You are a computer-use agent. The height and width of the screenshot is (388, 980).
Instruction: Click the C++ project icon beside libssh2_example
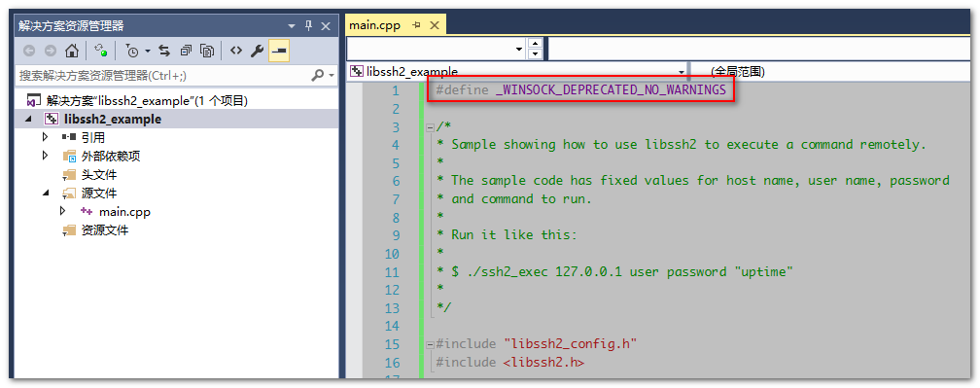point(52,119)
